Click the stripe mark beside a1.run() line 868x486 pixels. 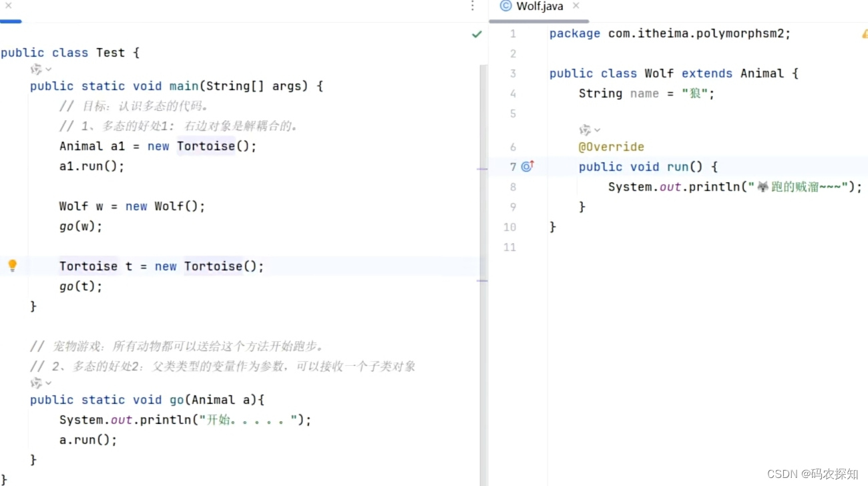482,170
